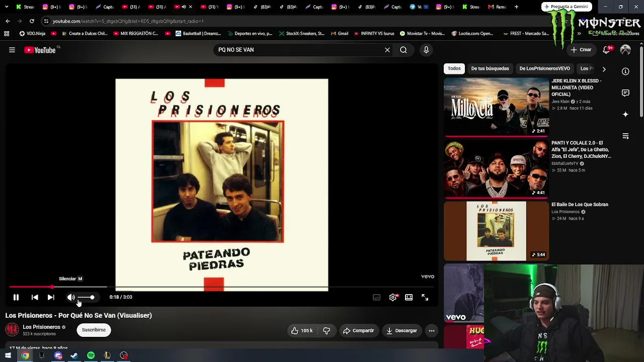Open the "MIX REGGAETÓN" bookmark
The image size is (644, 362).
tap(136, 34)
